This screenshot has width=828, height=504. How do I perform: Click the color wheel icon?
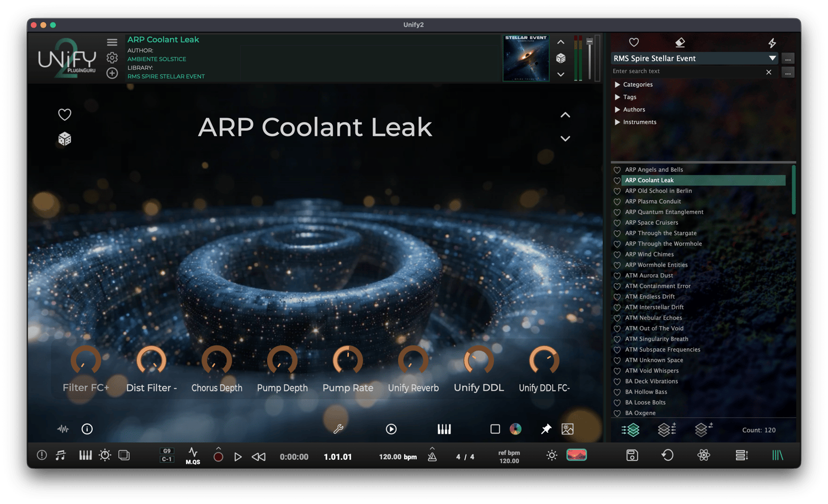pos(516,429)
